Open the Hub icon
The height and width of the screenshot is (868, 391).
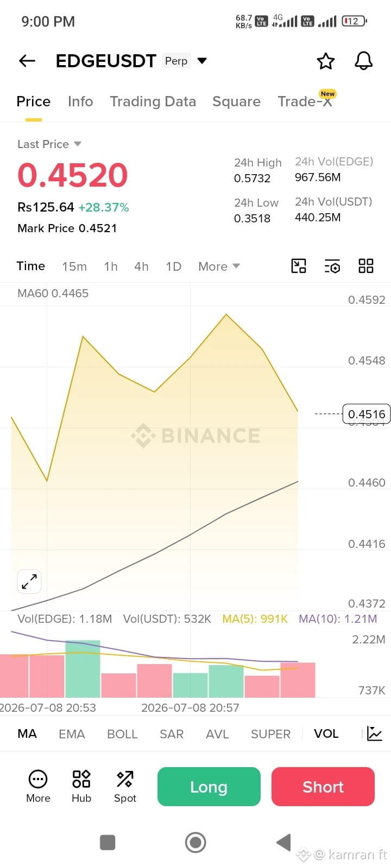[81, 786]
